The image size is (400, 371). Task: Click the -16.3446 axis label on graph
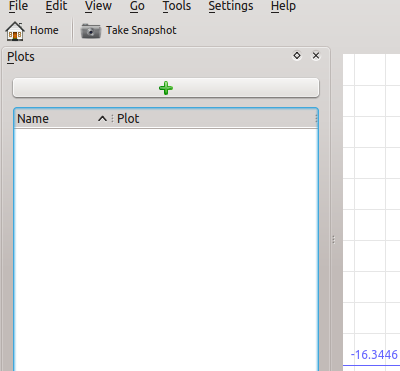click(x=374, y=355)
